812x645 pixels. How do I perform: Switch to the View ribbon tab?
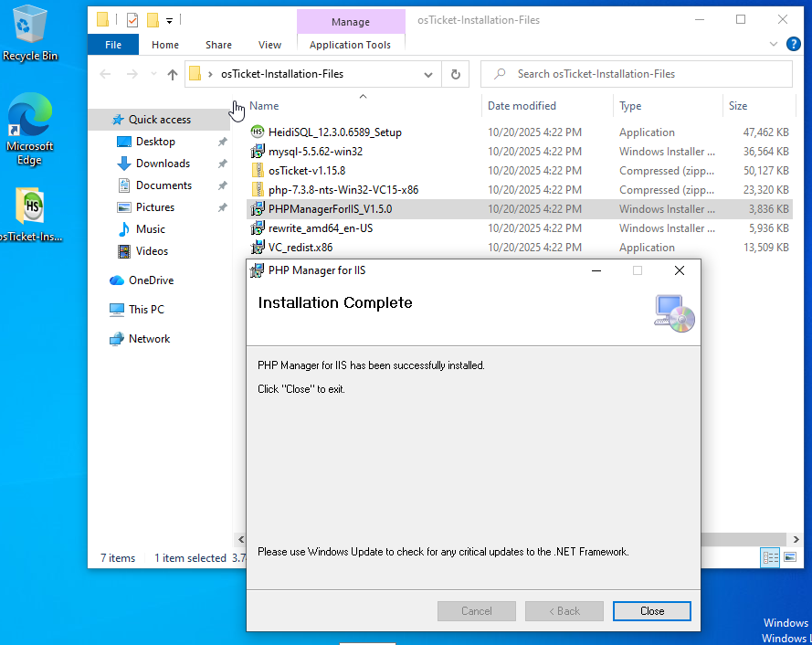[269, 45]
